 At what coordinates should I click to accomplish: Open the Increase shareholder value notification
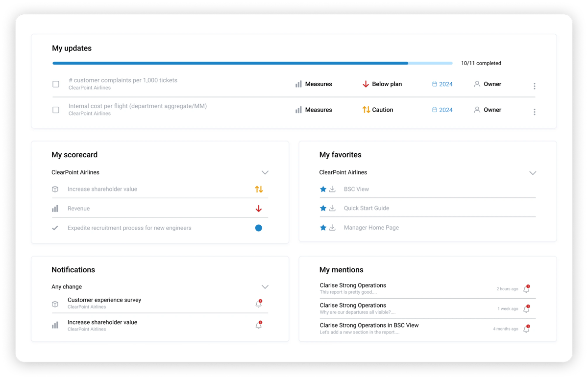pyautogui.click(x=102, y=322)
